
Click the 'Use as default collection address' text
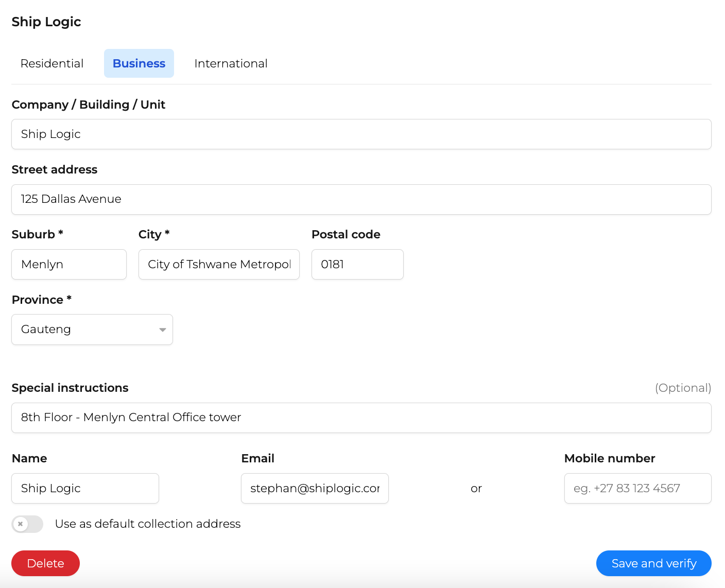[x=148, y=524]
